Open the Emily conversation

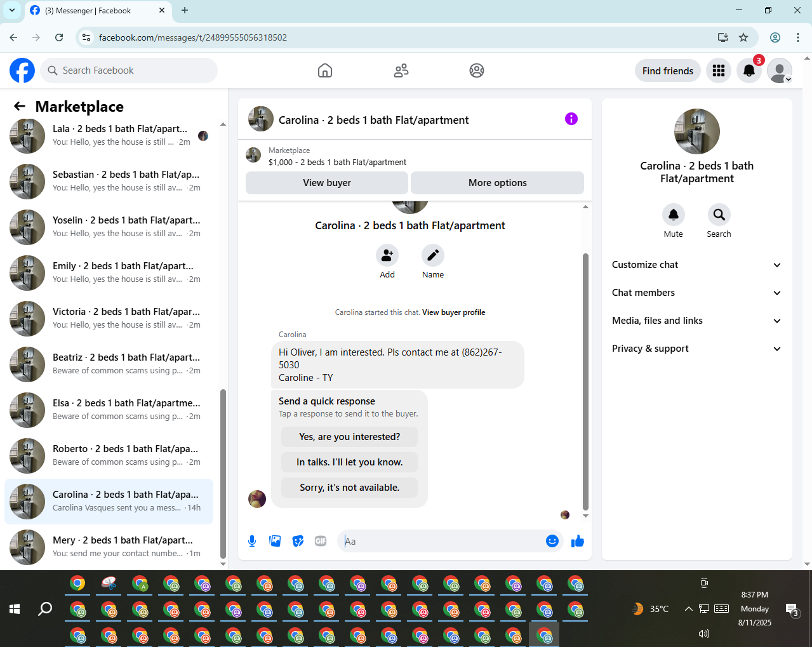109,273
